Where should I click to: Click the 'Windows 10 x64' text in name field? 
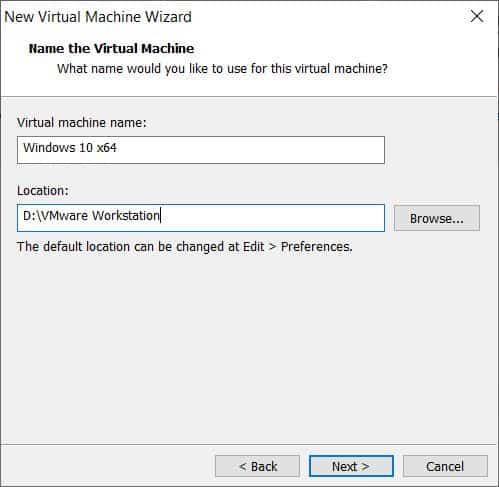pyautogui.click(x=70, y=148)
